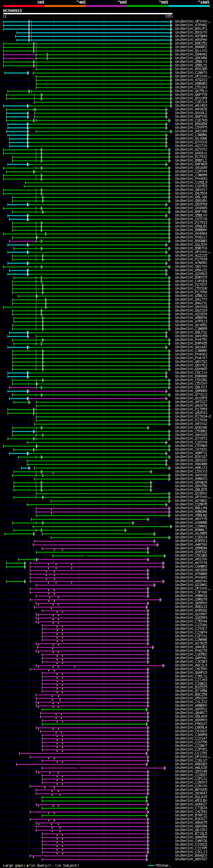Viewport: 213px width, 868px height.
Task: Click UniRef100_A8J4D3 label
Action: [191, 105]
